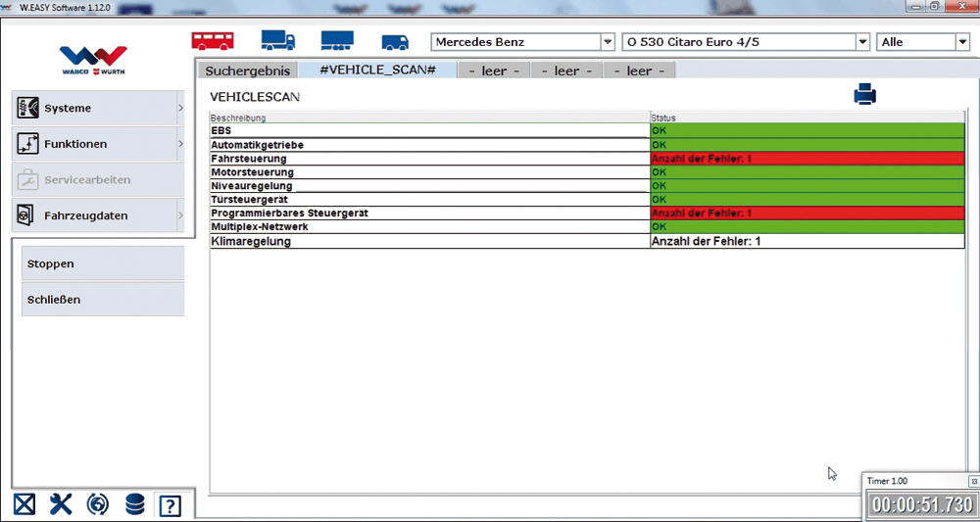Click the circular update icon in bottom bar
This screenshot has width=980, height=522.
98,504
